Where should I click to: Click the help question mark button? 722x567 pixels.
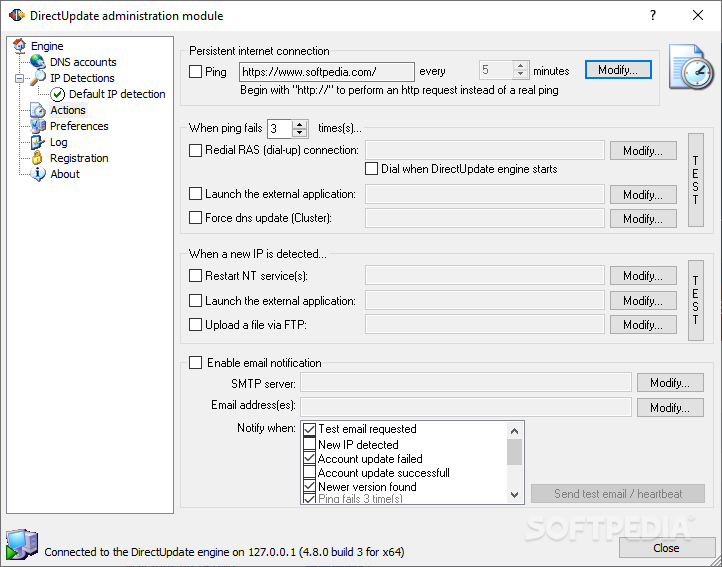click(x=653, y=15)
